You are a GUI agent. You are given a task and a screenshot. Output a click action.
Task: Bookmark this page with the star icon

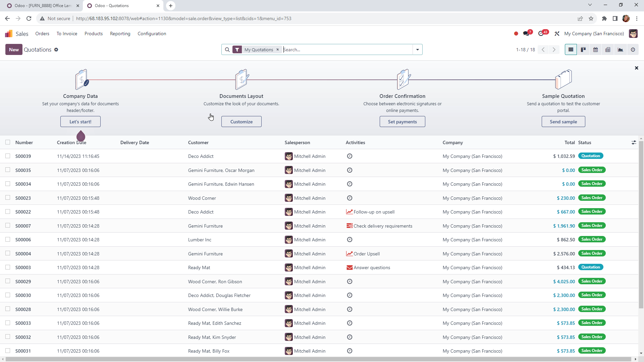click(x=591, y=18)
